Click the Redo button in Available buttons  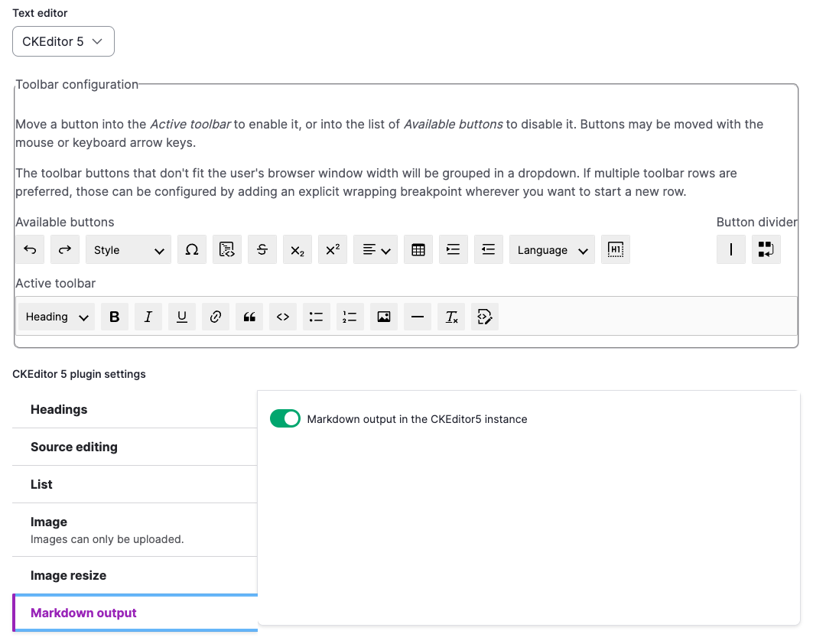[x=65, y=249]
